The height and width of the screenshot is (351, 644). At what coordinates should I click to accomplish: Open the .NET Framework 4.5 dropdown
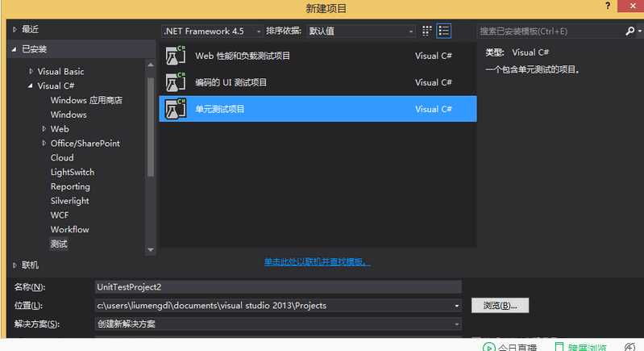[211, 31]
